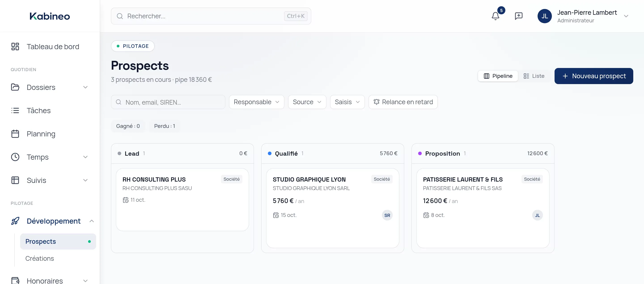Screen dimensions: 644x284
Task: Select Créations in the sidebar
Action: tap(40, 259)
